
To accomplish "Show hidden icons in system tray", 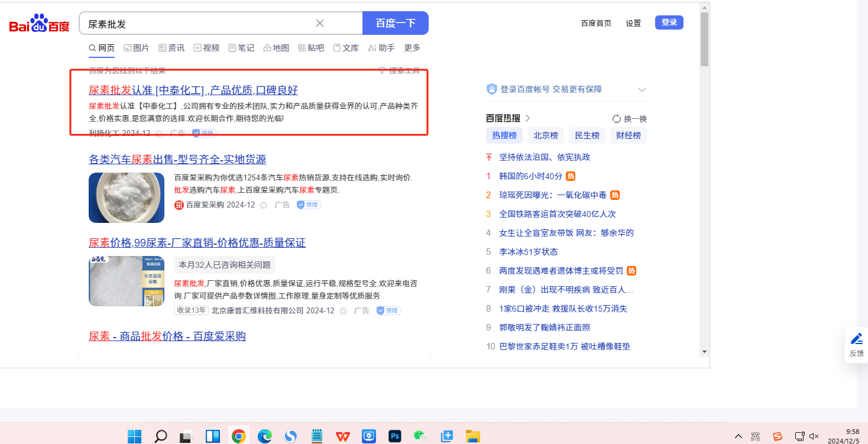I will pyautogui.click(x=738, y=436).
